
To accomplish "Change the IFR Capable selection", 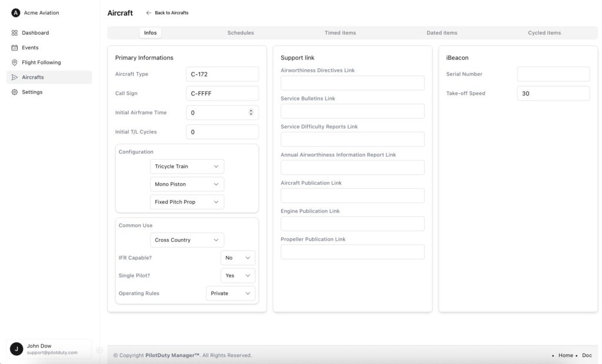I will (x=238, y=258).
